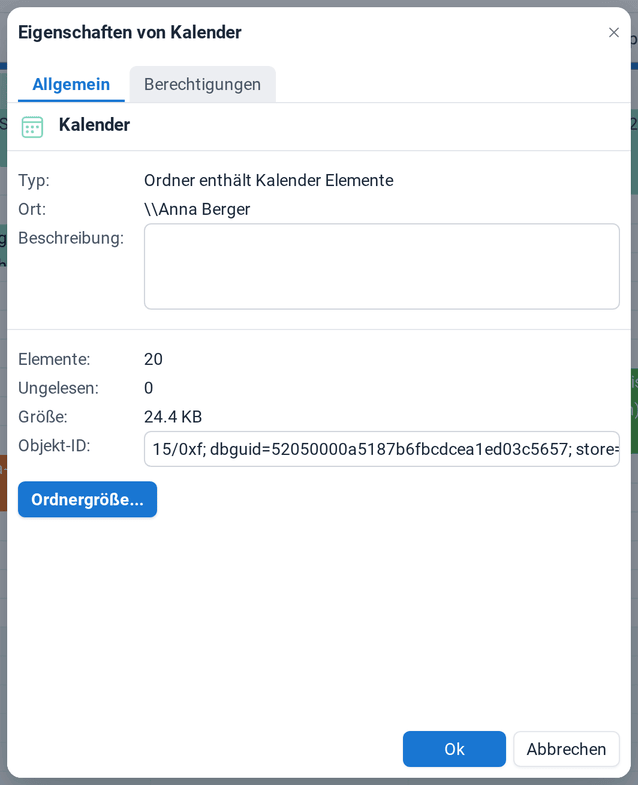The width and height of the screenshot is (638, 785).
Task: Click the 'Größe:' label
Action: [x=43, y=417]
